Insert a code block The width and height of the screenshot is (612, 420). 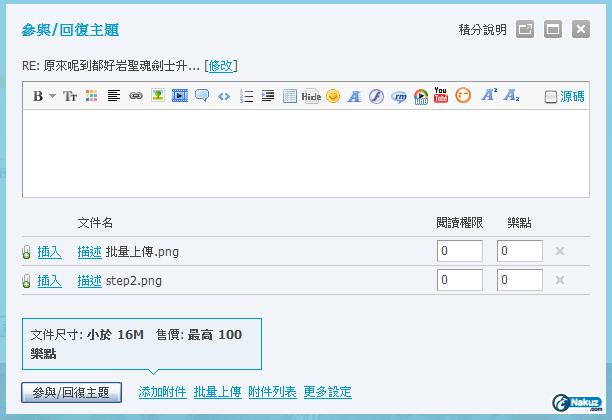pyautogui.click(x=224, y=96)
